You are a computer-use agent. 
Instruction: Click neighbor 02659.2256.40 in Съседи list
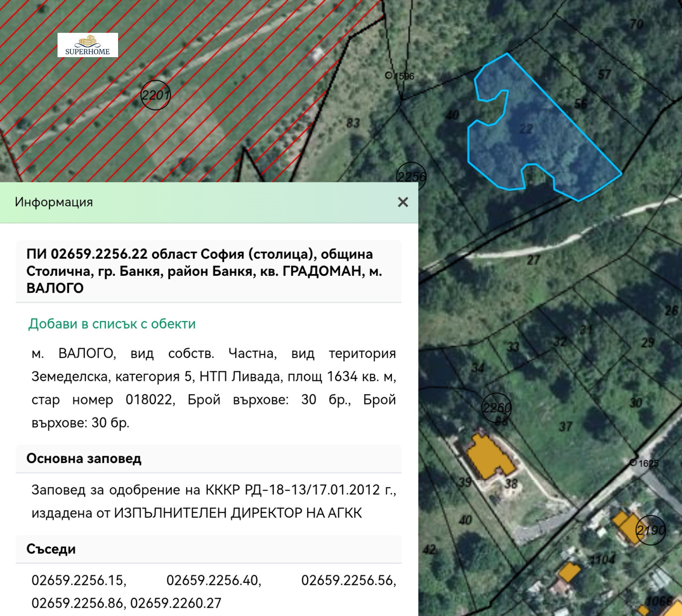(214, 580)
